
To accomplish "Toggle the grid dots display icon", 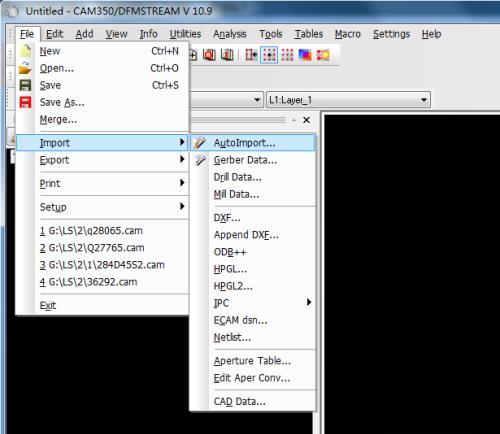I will tap(287, 55).
